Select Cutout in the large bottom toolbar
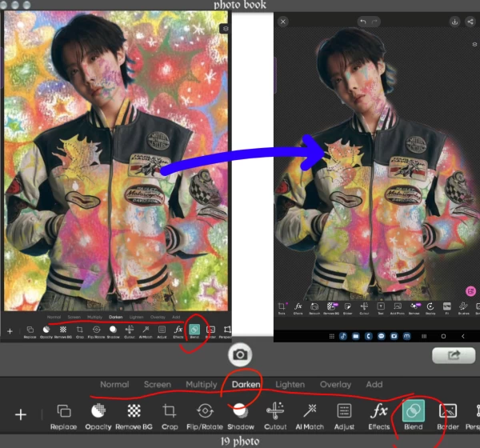 point(275,417)
